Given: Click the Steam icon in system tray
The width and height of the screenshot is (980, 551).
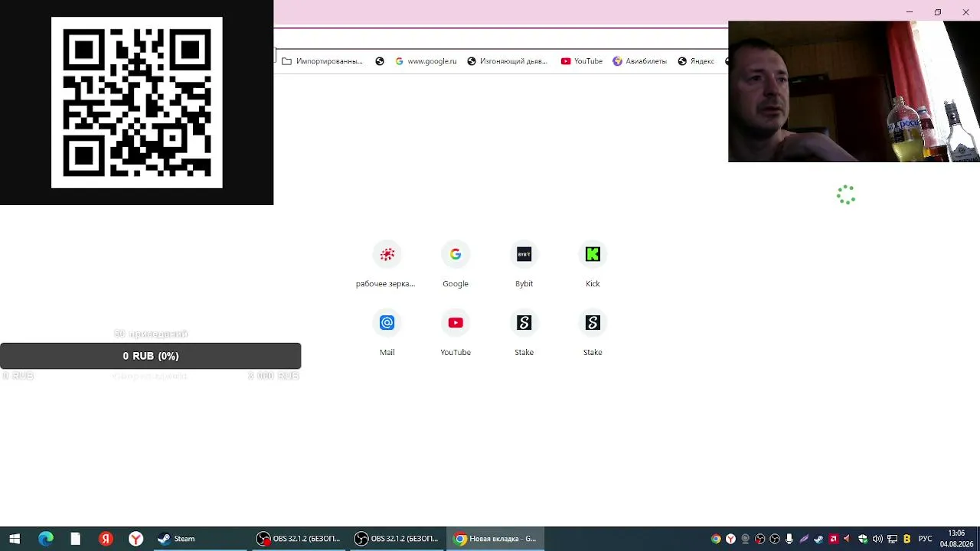Looking at the screenshot, I should (818, 539).
